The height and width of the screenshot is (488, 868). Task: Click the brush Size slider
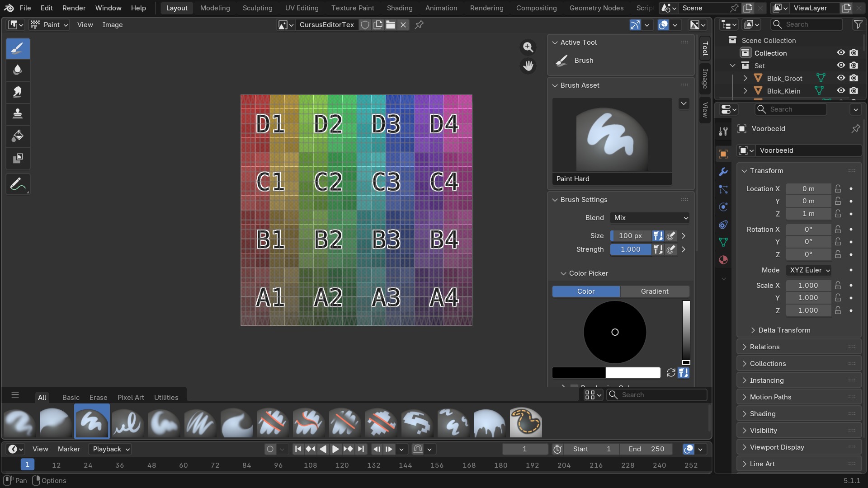(x=631, y=236)
